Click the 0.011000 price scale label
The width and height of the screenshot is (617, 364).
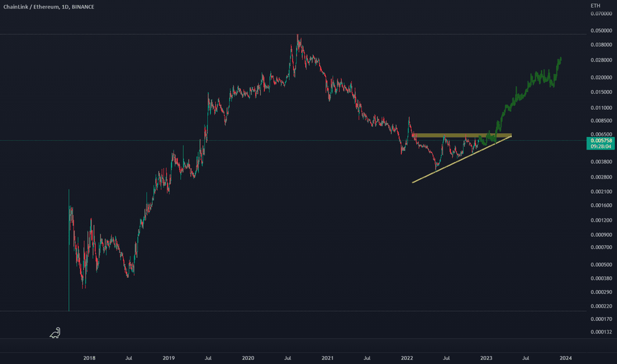tap(601, 108)
